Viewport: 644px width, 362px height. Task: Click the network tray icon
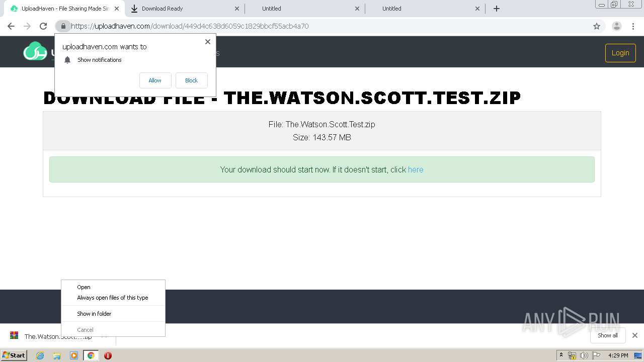pos(572,355)
